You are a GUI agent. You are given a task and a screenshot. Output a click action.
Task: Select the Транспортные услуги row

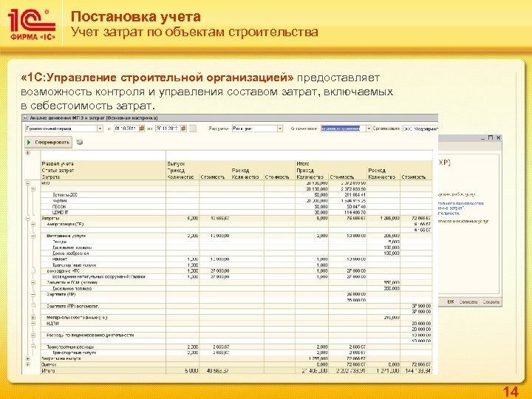pyautogui.click(x=236, y=353)
